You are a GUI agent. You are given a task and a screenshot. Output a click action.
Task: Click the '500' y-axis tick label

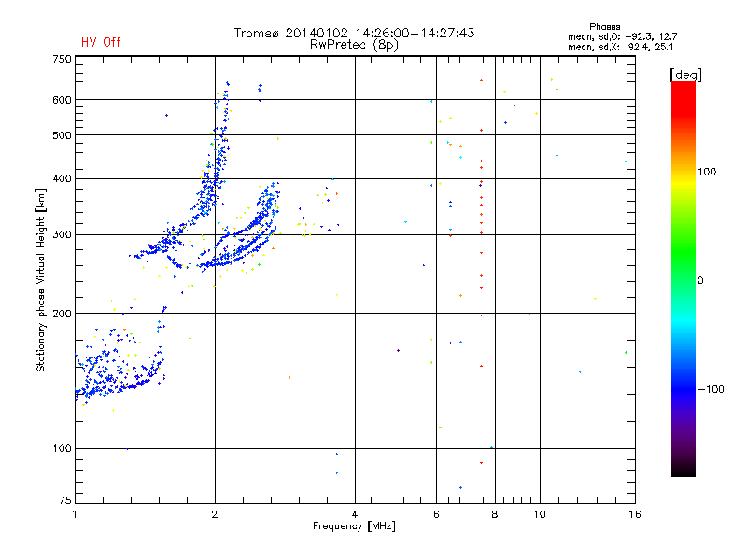[62, 135]
